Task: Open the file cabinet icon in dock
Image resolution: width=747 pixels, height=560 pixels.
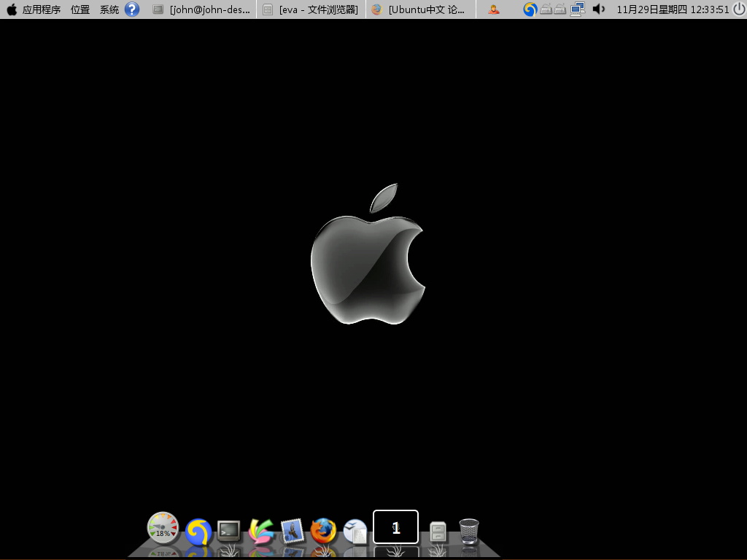Action: pos(438,532)
